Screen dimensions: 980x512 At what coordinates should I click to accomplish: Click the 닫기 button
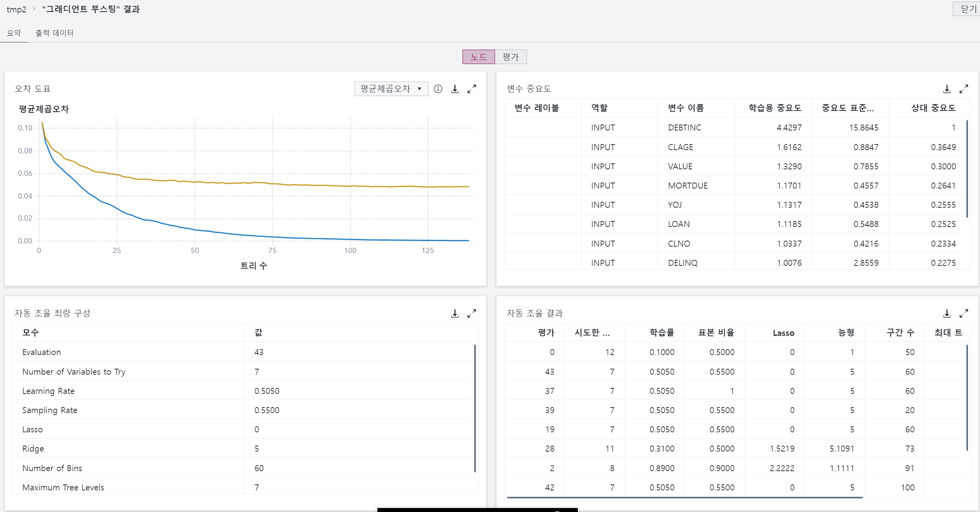click(x=968, y=9)
